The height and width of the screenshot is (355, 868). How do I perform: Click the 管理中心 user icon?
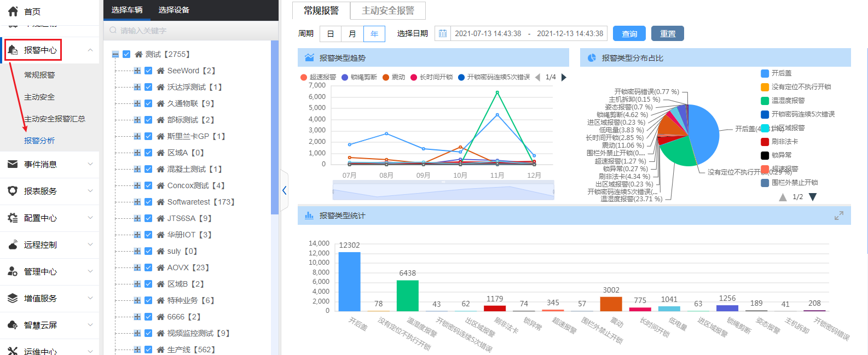pyautogui.click(x=13, y=271)
